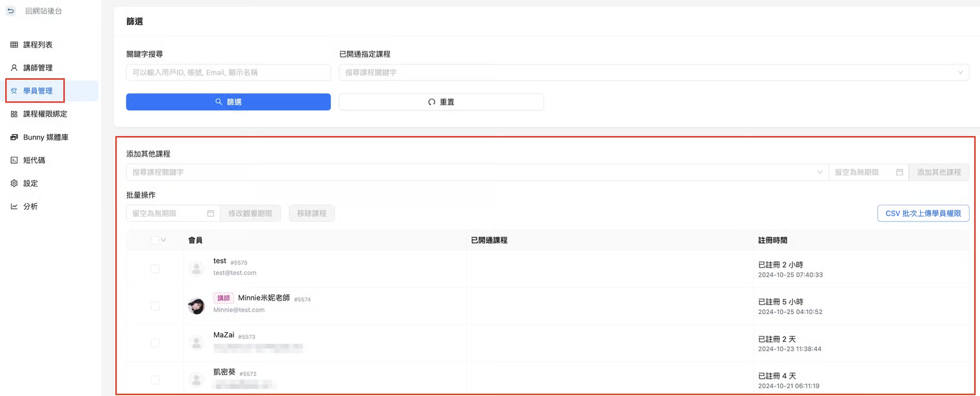The height and width of the screenshot is (396, 980).
Task: Check the box for 凱密葵 row
Action: click(155, 380)
